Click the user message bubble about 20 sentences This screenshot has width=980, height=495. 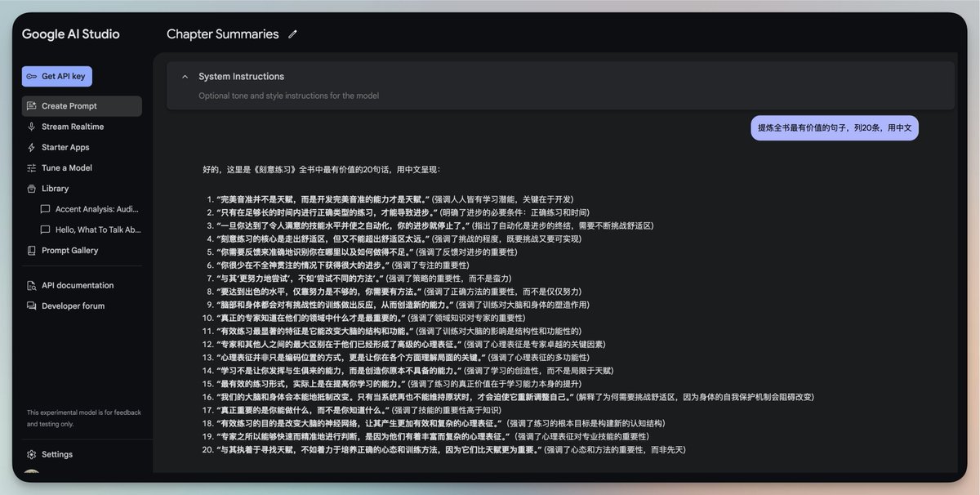click(x=834, y=127)
